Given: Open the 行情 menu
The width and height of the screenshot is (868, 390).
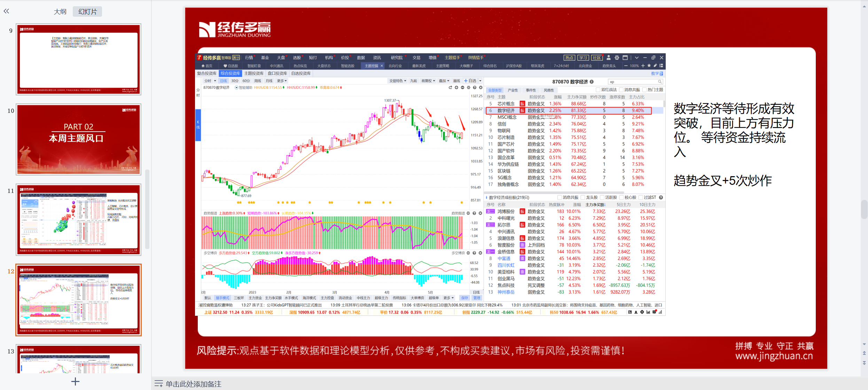Looking at the screenshot, I should [249, 57].
